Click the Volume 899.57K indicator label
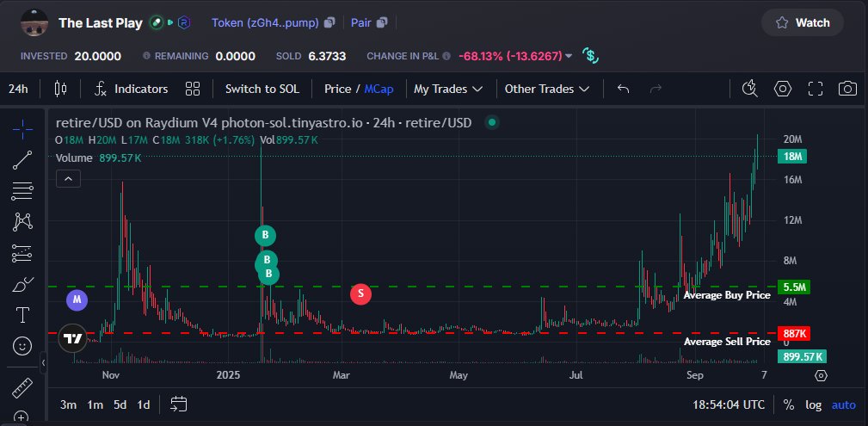The image size is (868, 426). click(x=99, y=157)
